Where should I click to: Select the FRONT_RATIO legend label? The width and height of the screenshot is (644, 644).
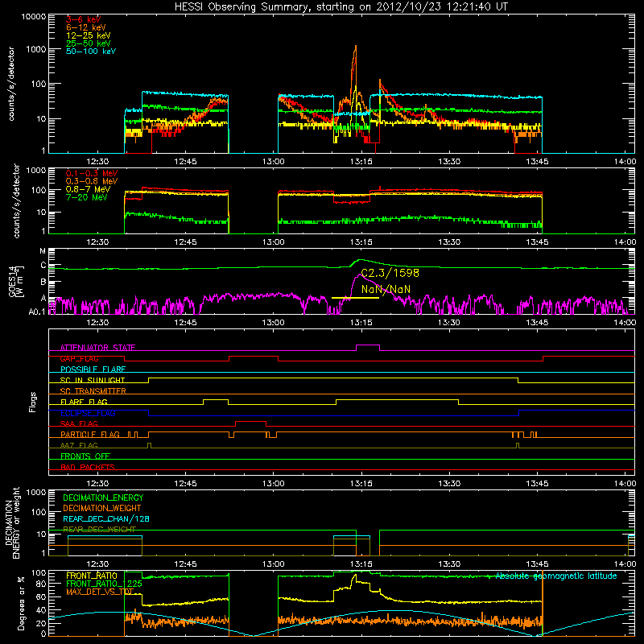point(92,576)
